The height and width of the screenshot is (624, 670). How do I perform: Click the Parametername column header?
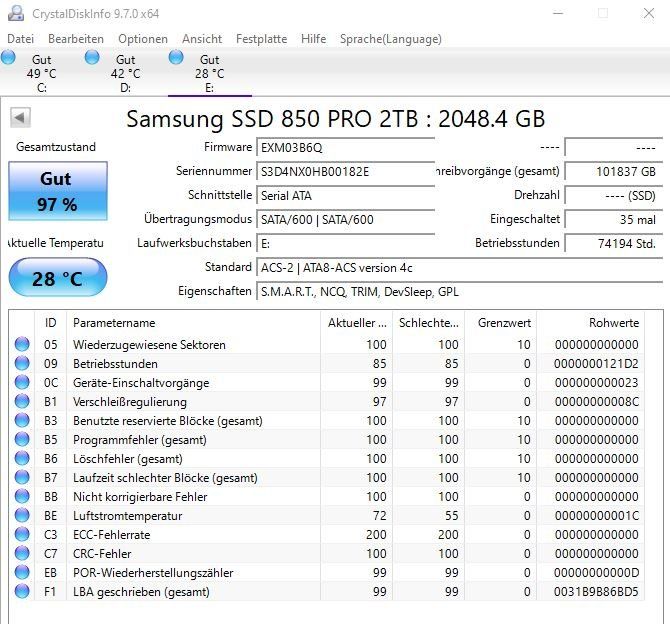[193, 323]
